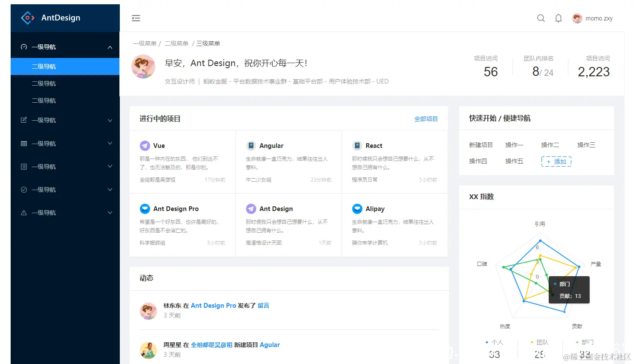Open the Vue project icon
Screen dimensions: 634x364
click(x=145, y=145)
